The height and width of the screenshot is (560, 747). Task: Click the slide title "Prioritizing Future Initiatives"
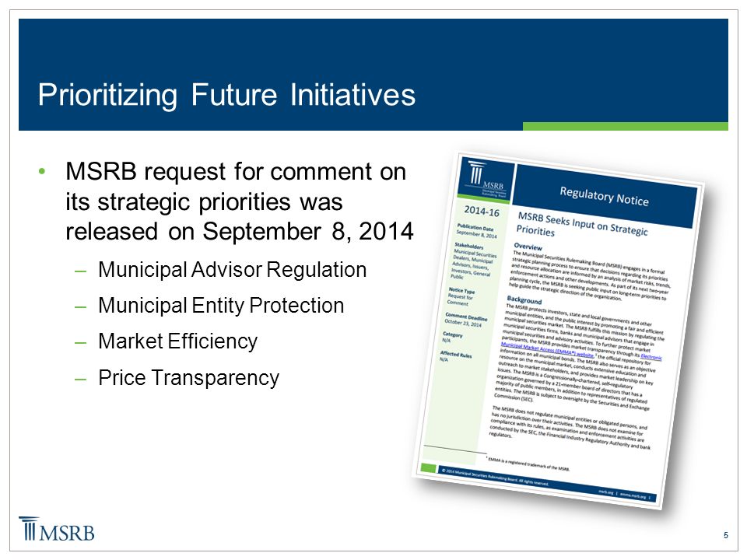[x=226, y=95]
